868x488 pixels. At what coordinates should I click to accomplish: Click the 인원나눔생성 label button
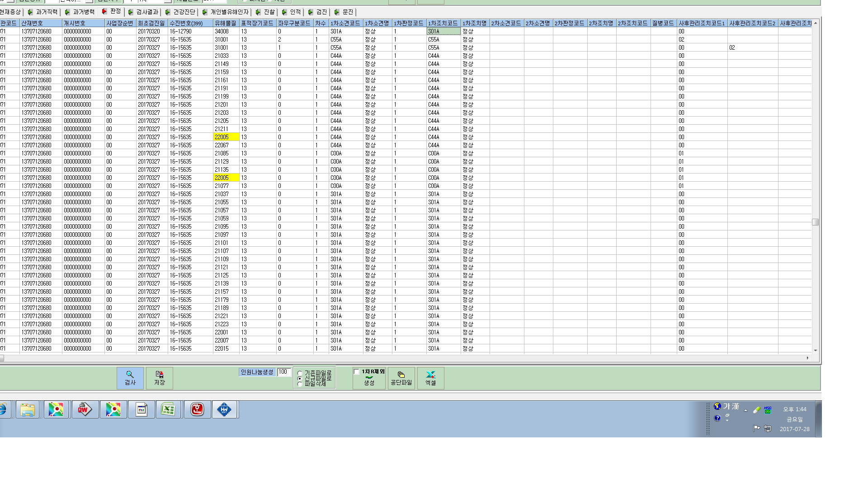(x=257, y=372)
